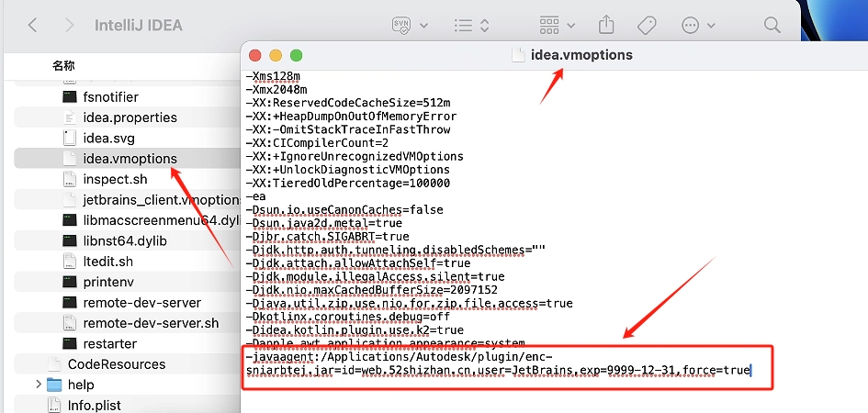Click the tunneling.disabledSchemes line
Viewport: 868px width, 413px height.
(x=396, y=250)
